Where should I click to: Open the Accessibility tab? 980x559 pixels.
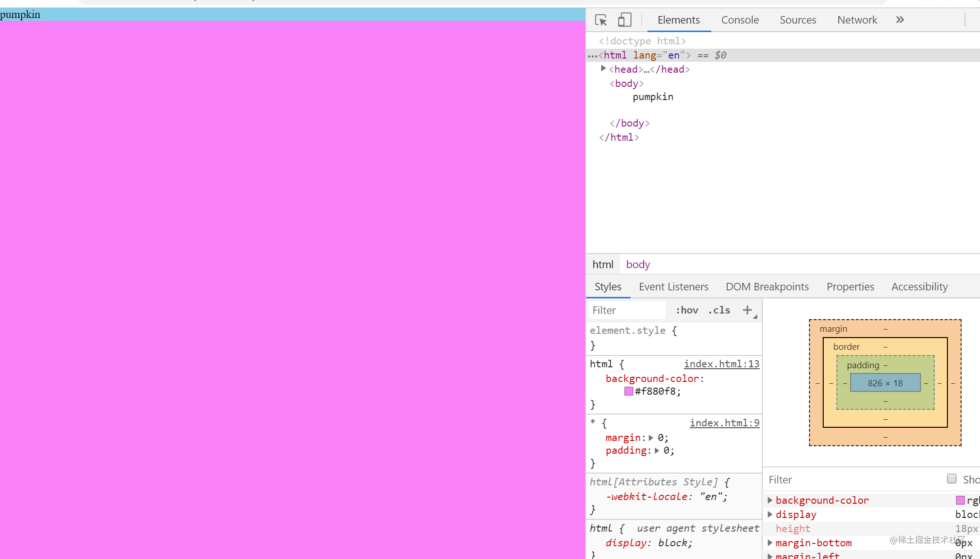coord(920,287)
